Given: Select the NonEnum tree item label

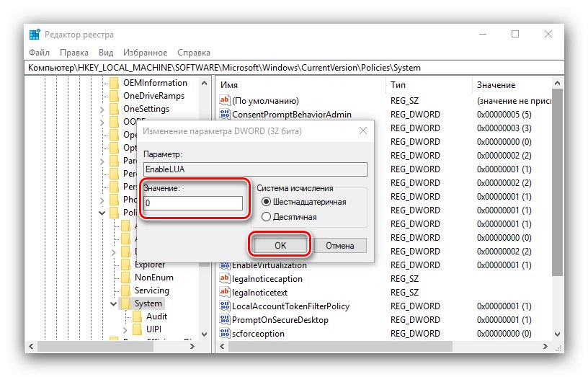Looking at the screenshot, I should [153, 278].
